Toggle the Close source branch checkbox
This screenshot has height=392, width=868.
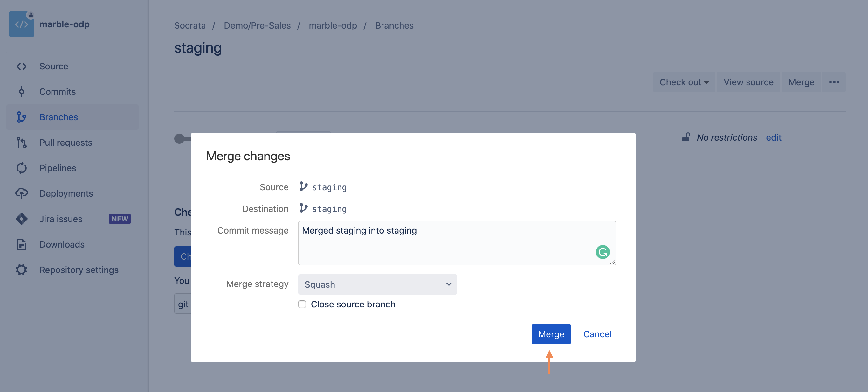point(302,304)
